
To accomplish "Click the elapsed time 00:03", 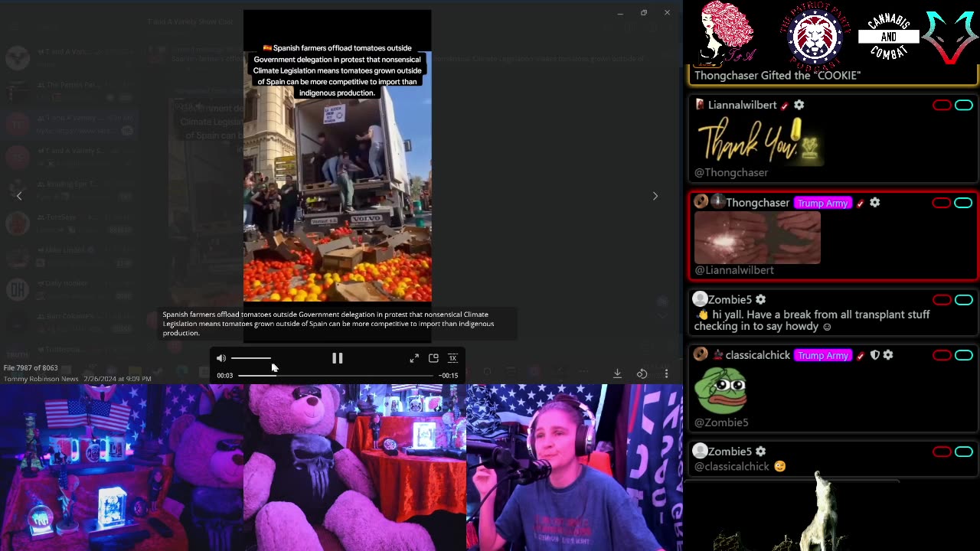I will 224,376.
